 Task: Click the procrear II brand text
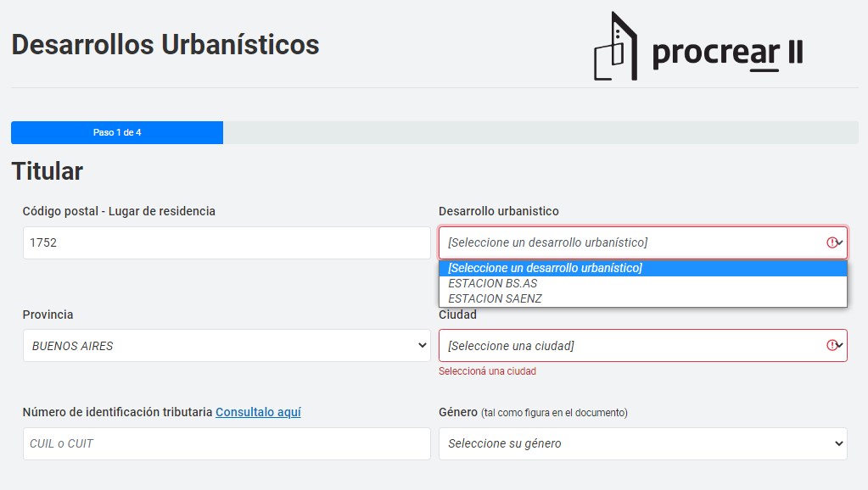point(727,53)
